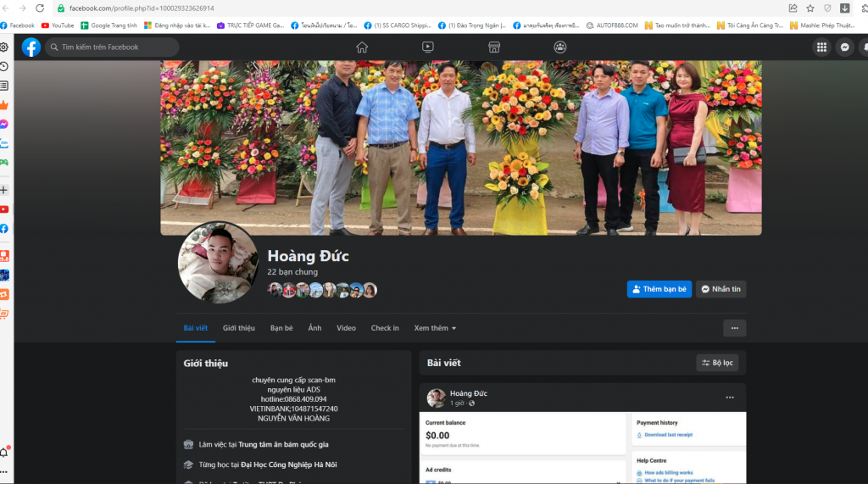
Task: Go to Facebook Home via house icon
Action: click(362, 47)
